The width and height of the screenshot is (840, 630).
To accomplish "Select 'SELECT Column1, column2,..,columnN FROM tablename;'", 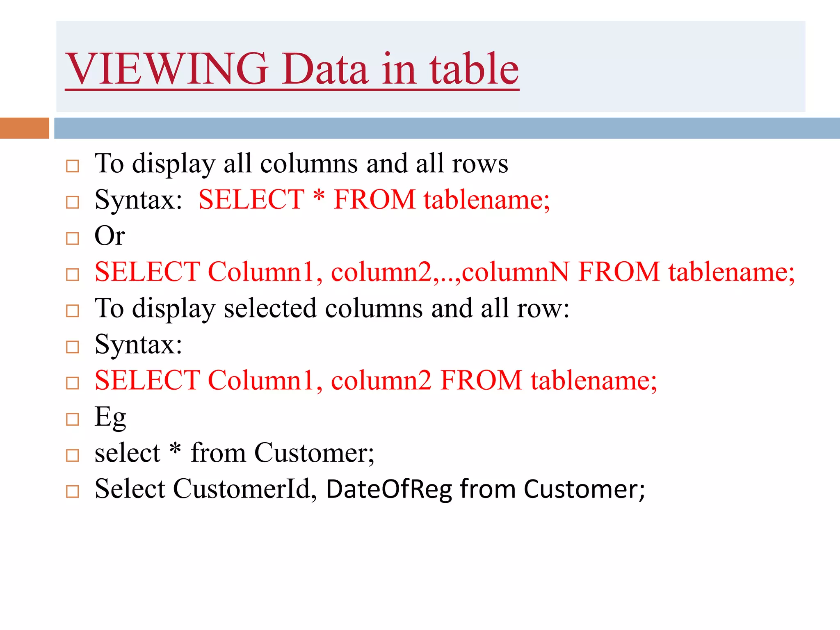I will point(445,272).
